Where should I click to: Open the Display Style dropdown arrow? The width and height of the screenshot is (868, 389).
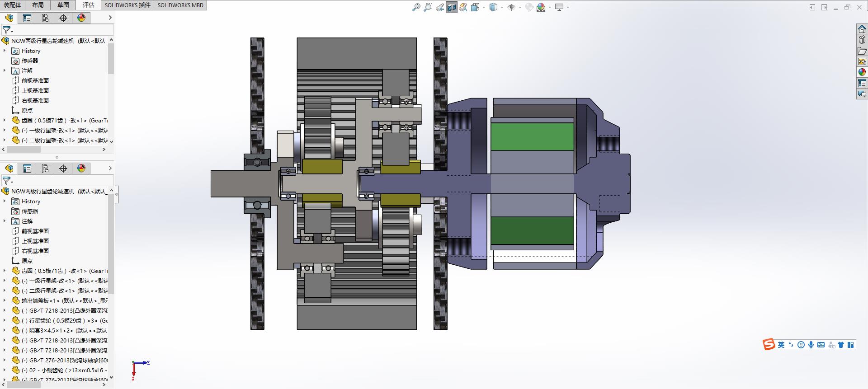(502, 7)
